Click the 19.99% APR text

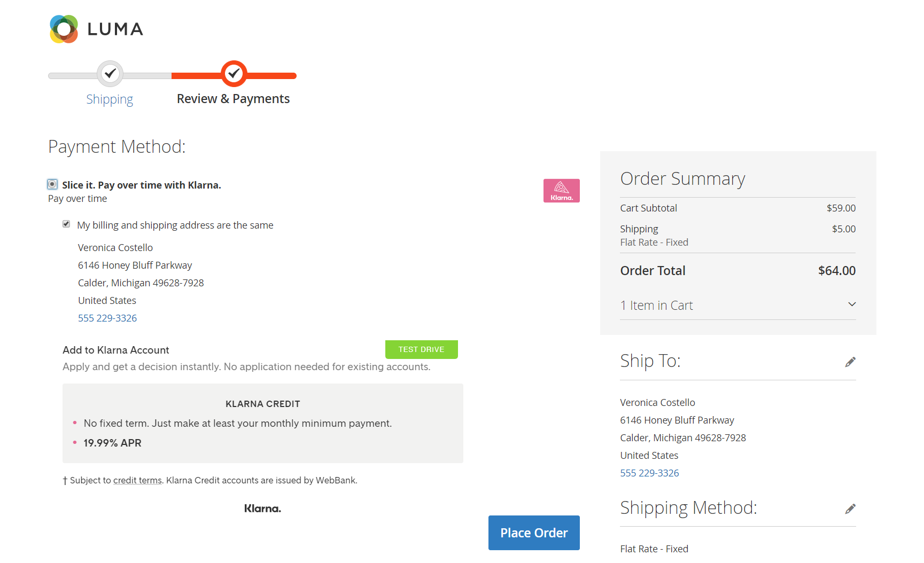[112, 443]
